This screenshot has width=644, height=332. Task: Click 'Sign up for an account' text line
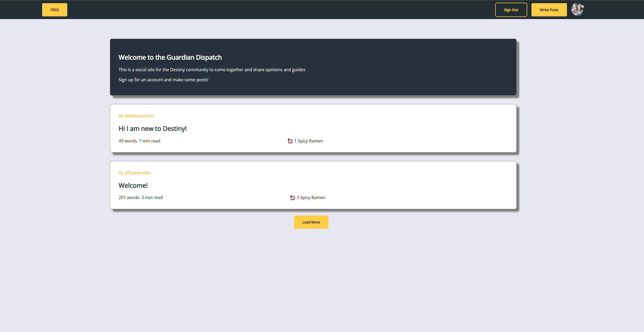tap(163, 80)
